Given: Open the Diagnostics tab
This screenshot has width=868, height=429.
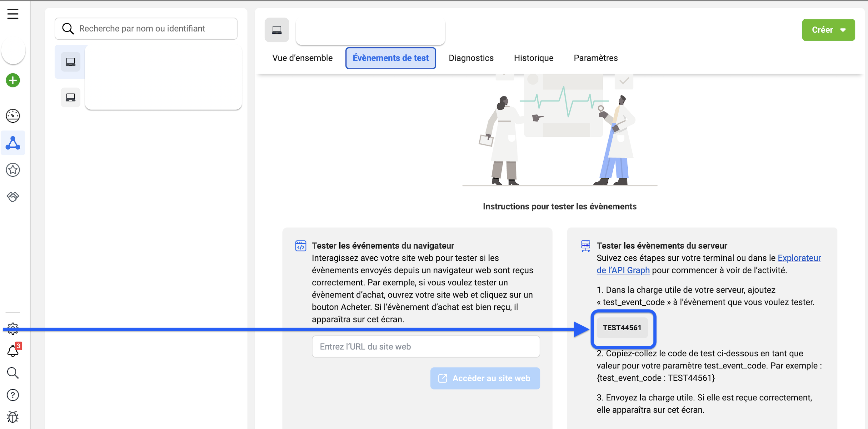Looking at the screenshot, I should (471, 58).
